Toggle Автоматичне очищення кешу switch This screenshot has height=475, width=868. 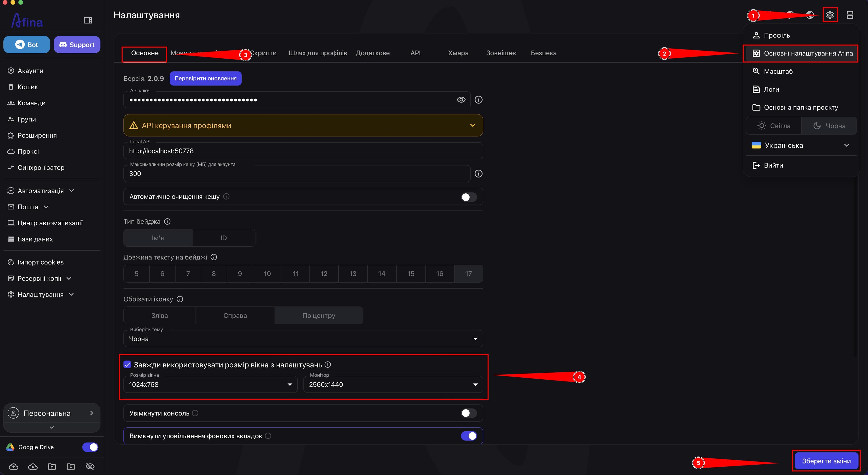point(469,197)
